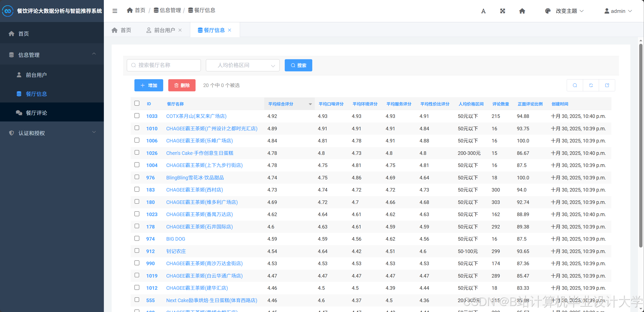Toggle fullscreen with the expand icon
The width and height of the screenshot is (644, 312).
point(503,11)
